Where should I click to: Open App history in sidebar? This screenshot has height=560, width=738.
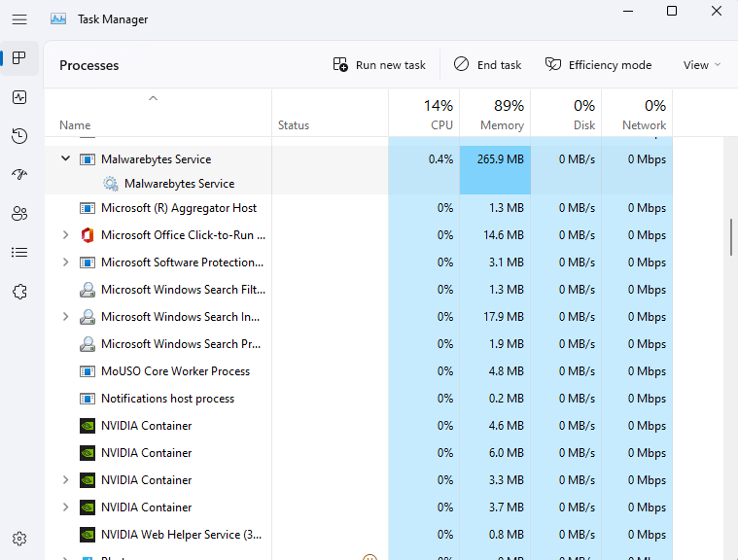point(19,136)
